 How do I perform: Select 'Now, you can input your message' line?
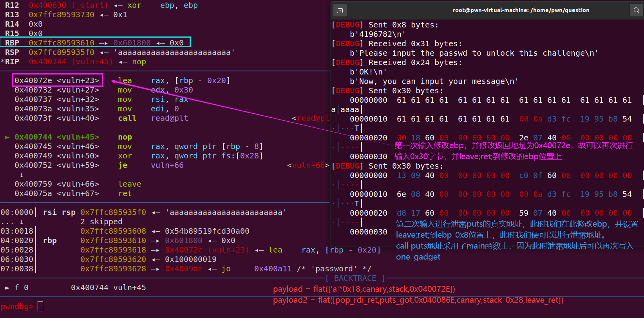(x=434, y=81)
